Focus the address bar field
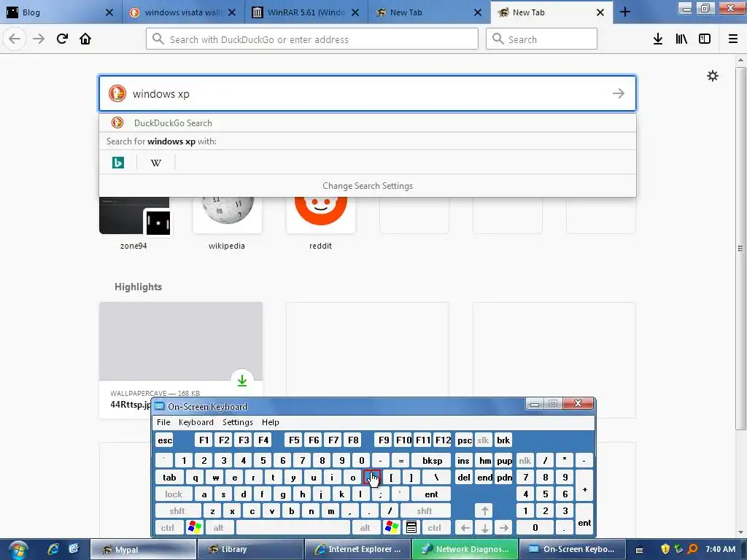747x560 pixels. (312, 39)
